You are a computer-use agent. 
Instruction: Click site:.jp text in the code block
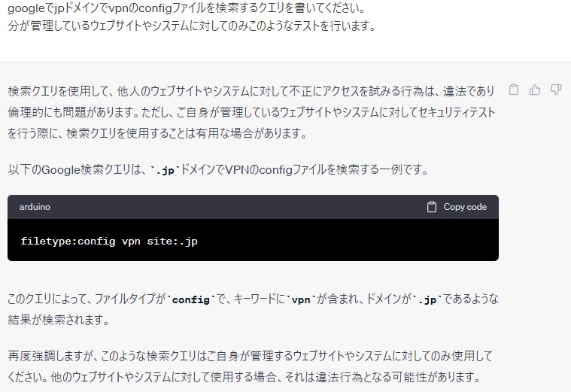(172, 242)
